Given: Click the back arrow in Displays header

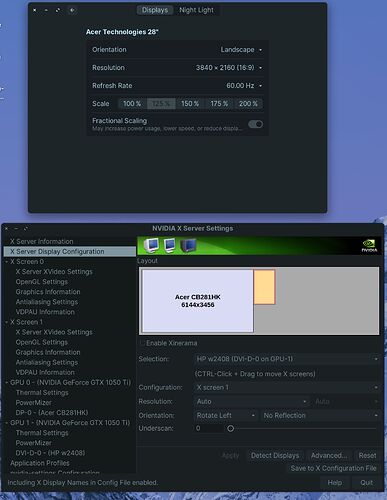Looking at the screenshot, I should click(x=72, y=10).
